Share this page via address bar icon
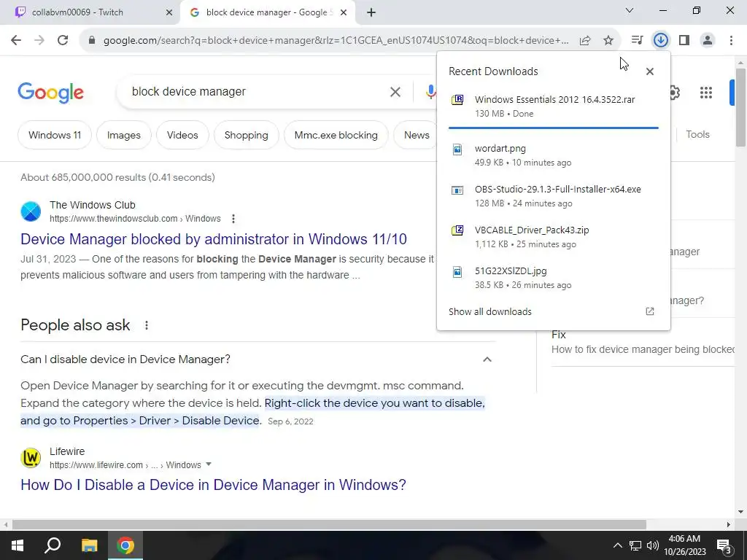Screen dimensions: 747x560 (585, 41)
